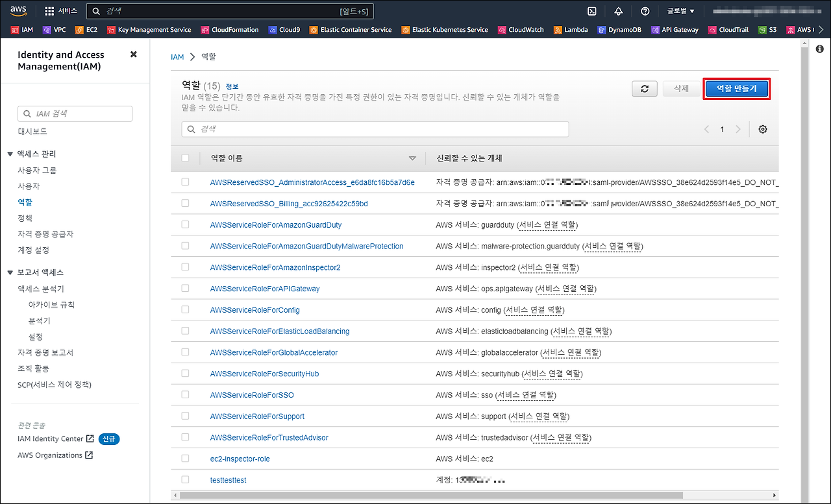Select 자격 증명 공급자 in sidebar

[x=45, y=234]
